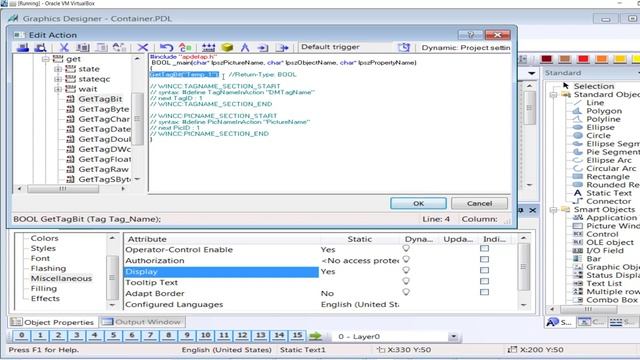Click OK in Edit Action dialog
The height and width of the screenshot is (360, 640).
coord(418,203)
